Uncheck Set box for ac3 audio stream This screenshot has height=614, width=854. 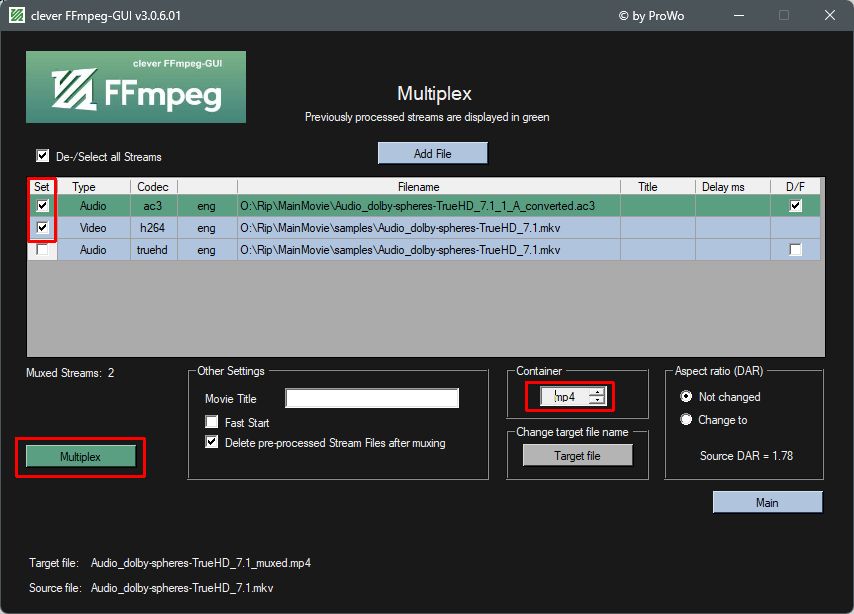coord(42,205)
